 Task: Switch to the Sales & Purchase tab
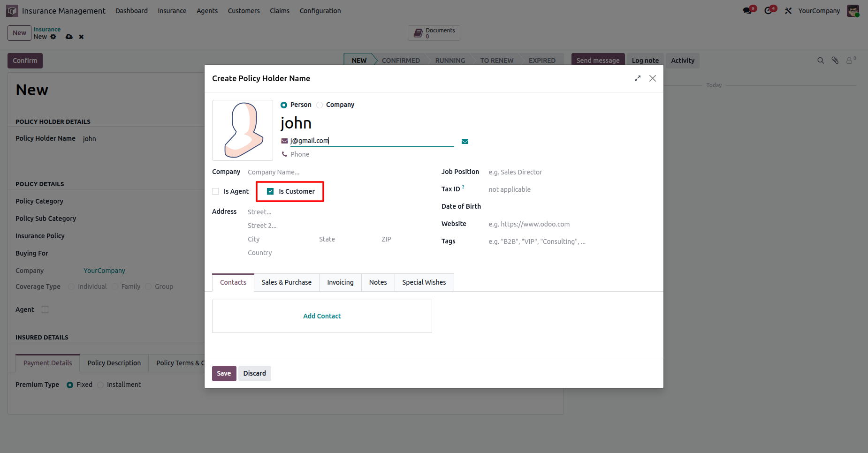(x=286, y=282)
